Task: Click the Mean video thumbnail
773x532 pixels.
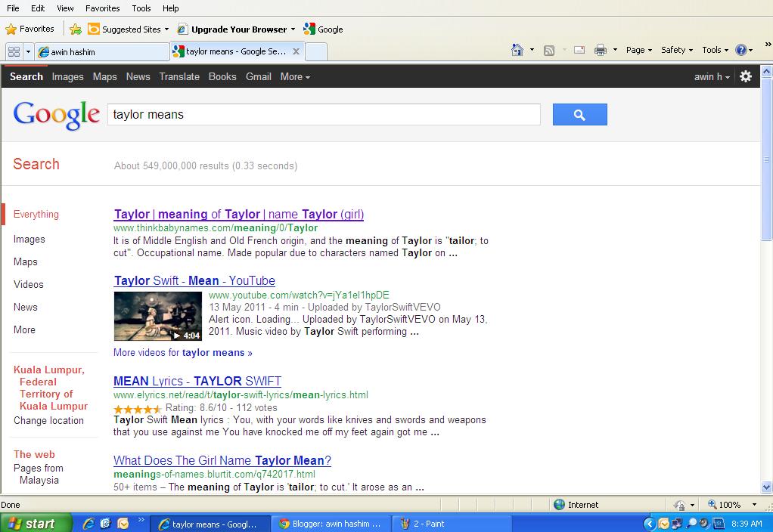Action: 158,316
